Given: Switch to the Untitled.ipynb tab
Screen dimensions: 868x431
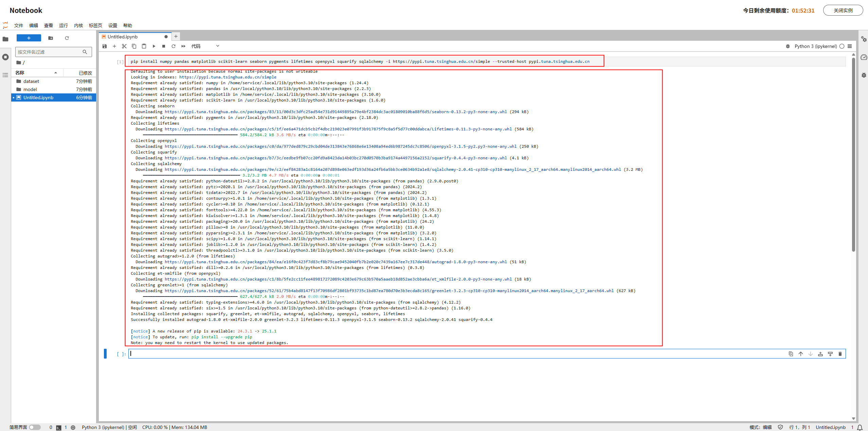Looking at the screenshot, I should (123, 37).
